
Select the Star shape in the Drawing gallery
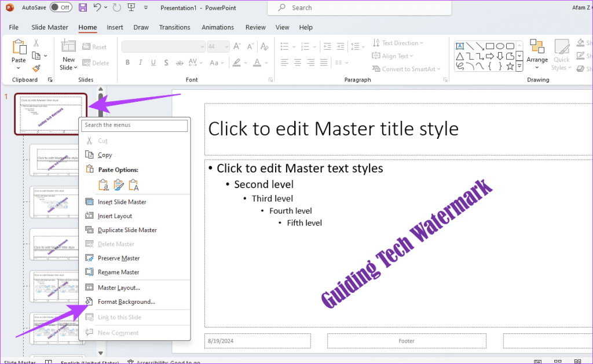(x=510, y=67)
